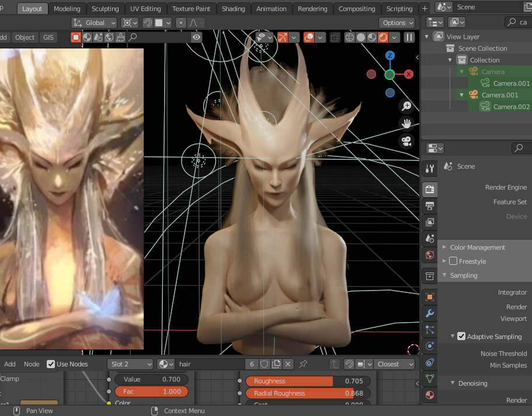532x416 pixels.
Task: Select solid viewport shading icon
Action: [361, 37]
